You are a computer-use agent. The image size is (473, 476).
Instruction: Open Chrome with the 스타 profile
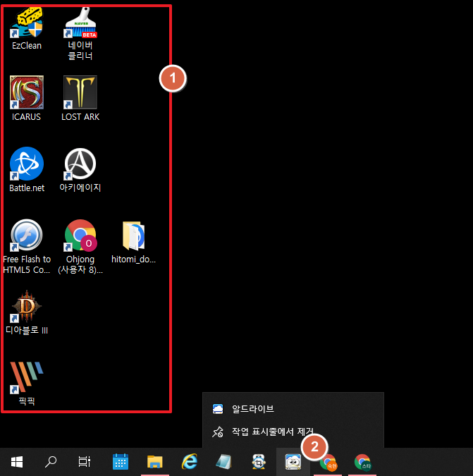click(362, 462)
